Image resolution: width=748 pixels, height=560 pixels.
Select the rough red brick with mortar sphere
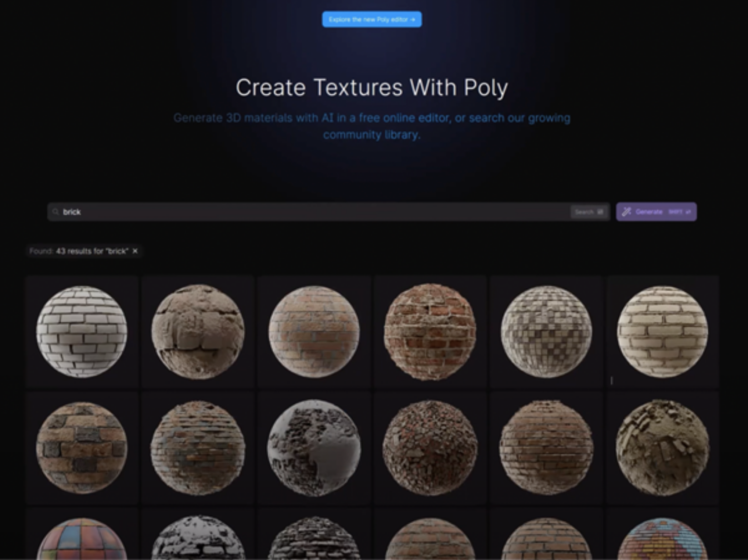430,332
